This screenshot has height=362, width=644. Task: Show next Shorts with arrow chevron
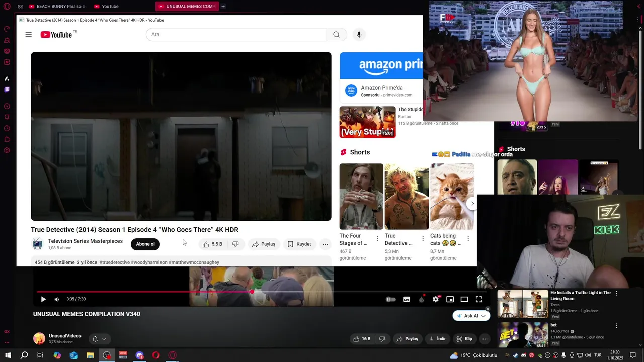[472, 203]
